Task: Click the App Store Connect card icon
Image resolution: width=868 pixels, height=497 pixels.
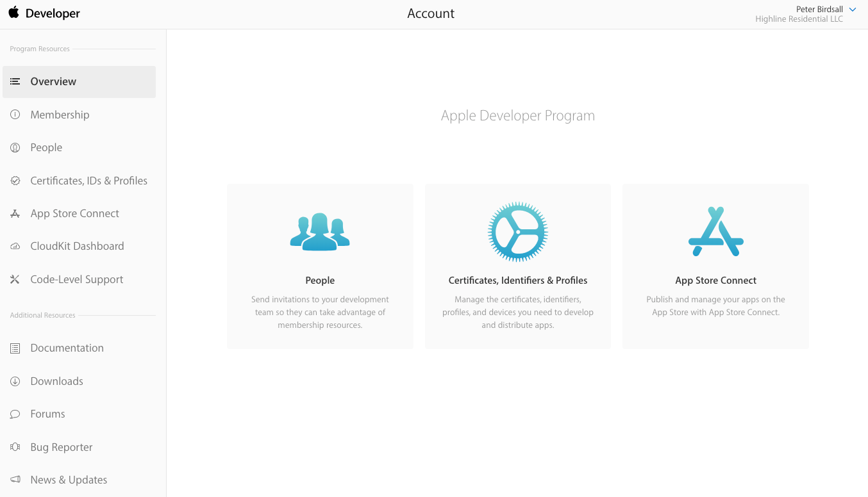Action: point(716,231)
